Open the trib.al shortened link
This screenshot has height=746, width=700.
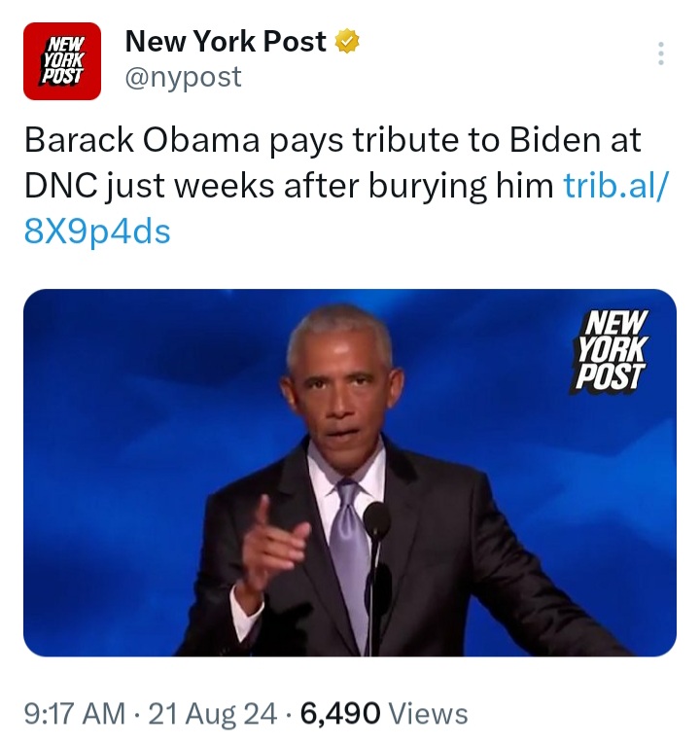(x=616, y=185)
